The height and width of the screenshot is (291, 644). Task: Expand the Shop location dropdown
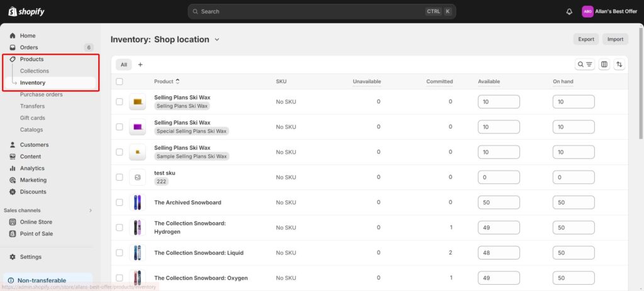pos(217,40)
